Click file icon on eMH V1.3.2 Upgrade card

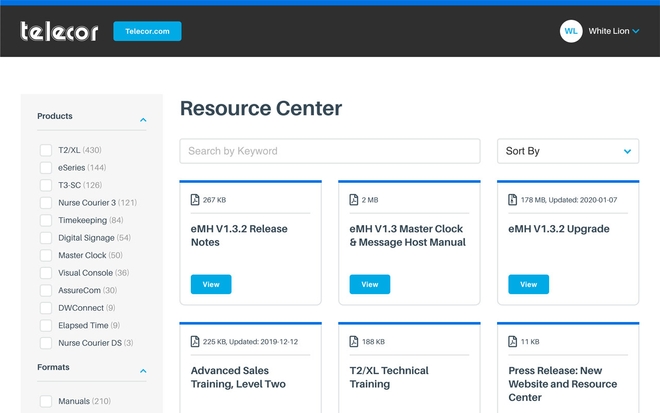(513, 200)
